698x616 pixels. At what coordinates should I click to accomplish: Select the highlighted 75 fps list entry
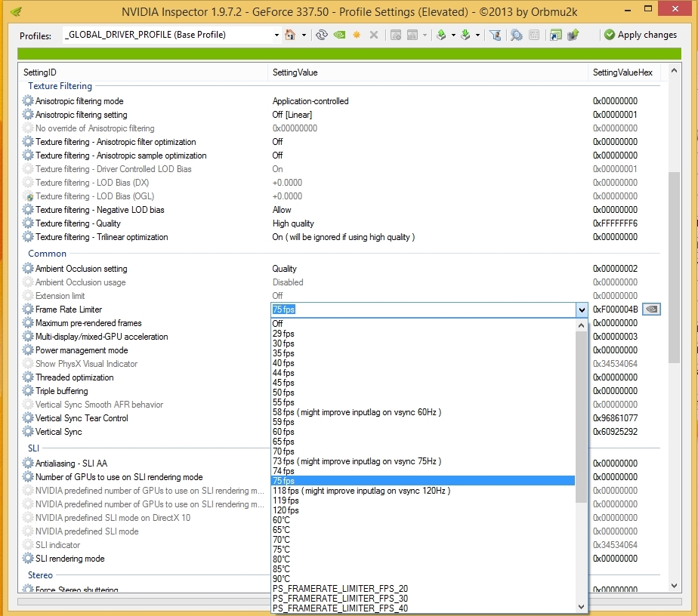pos(423,481)
